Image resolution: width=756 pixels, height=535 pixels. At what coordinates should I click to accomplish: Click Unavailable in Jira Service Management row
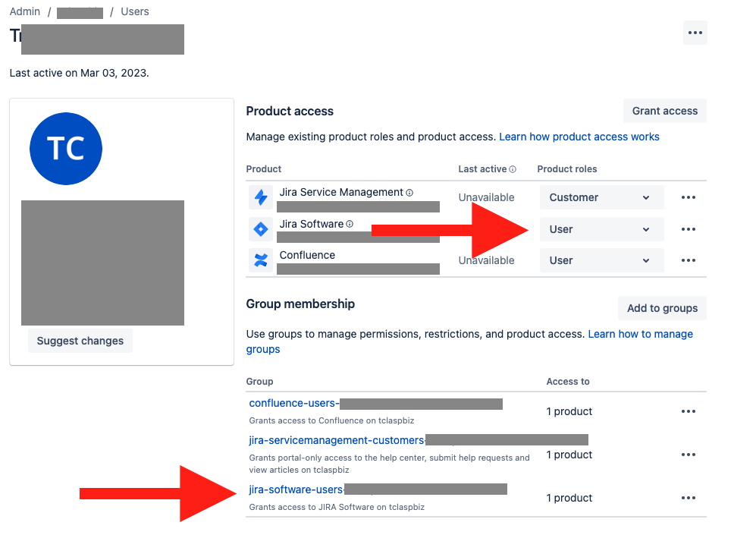pyautogui.click(x=486, y=197)
